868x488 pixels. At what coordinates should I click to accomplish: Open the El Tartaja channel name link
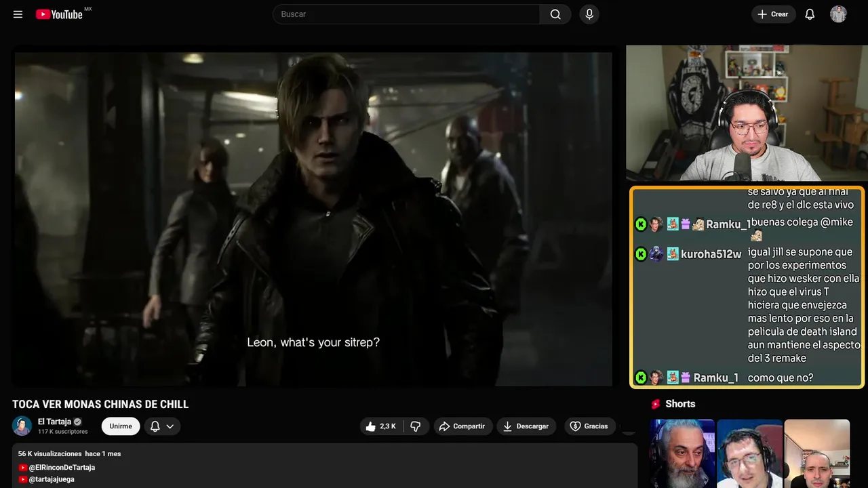[54, 422]
